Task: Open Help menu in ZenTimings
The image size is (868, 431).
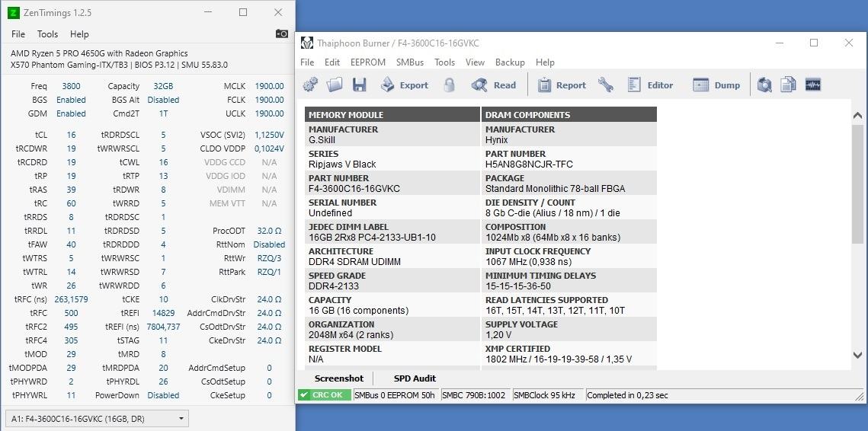Action: click(79, 34)
